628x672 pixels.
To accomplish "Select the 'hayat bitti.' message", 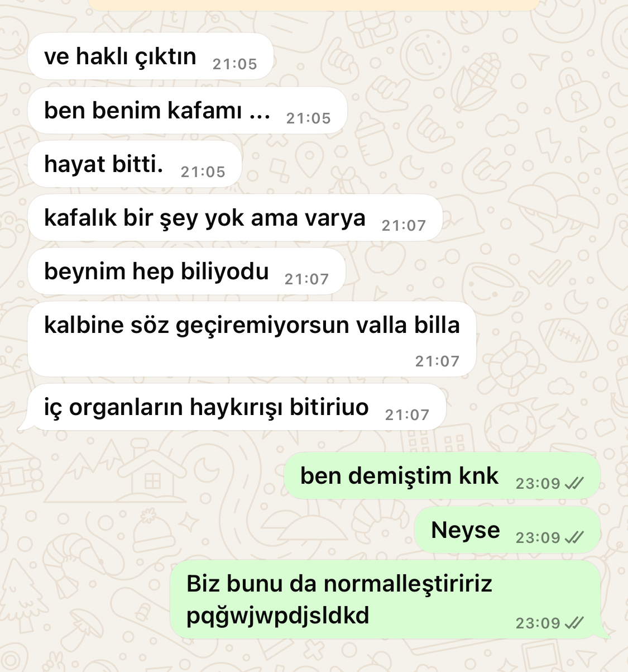I will click(x=135, y=164).
